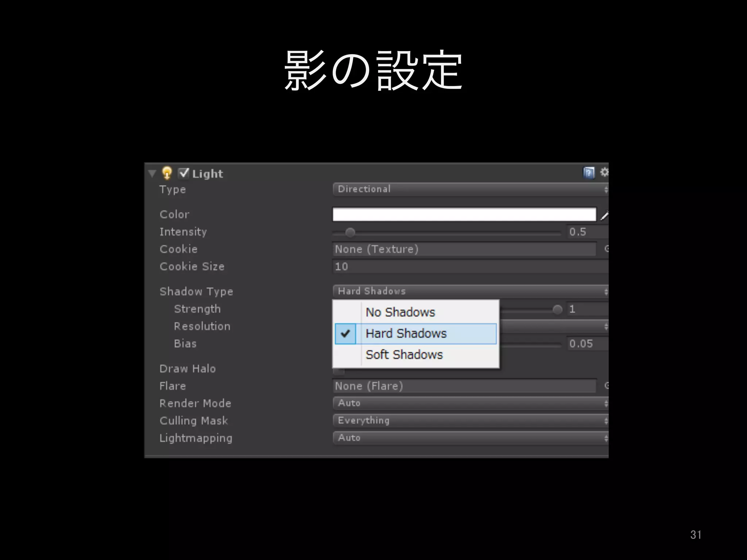Pick a color with the eyedropper icon
747x560 pixels.
[x=604, y=215]
